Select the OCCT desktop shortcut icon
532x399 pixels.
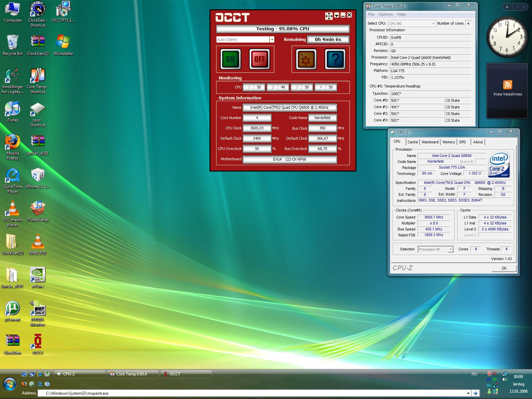click(38, 344)
